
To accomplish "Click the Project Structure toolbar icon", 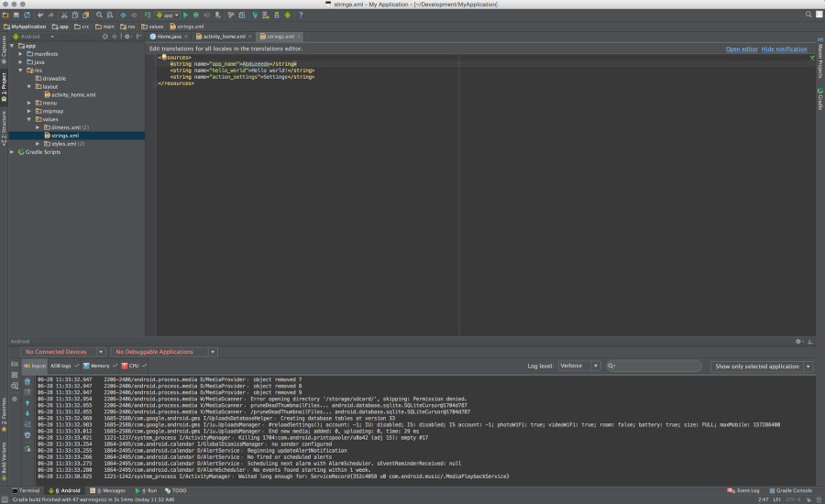I will click(x=242, y=16).
